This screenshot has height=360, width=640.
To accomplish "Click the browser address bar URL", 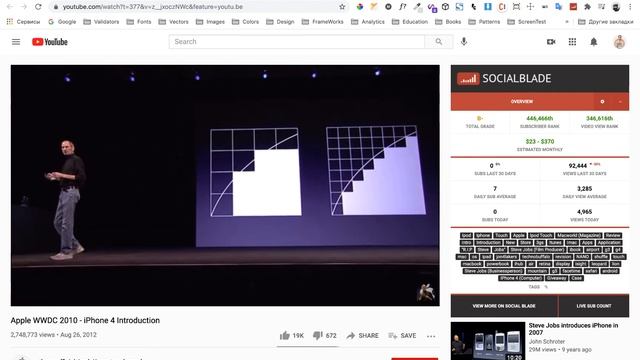I will pyautogui.click(x=153, y=7).
